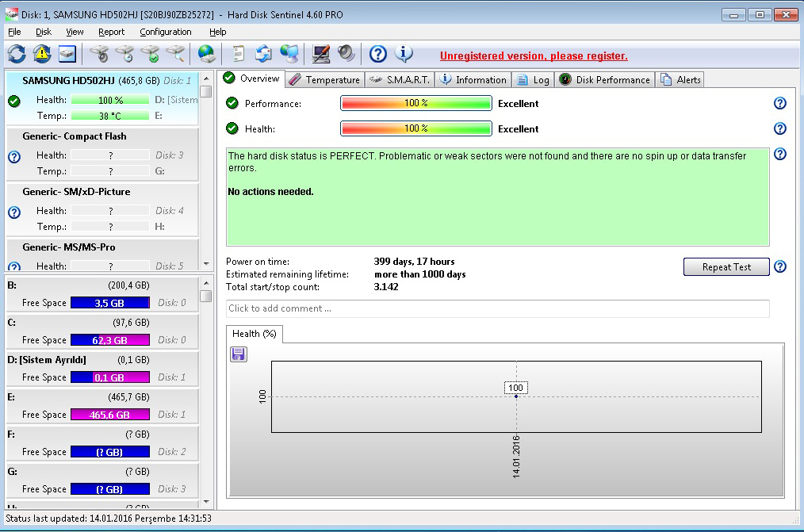Click the 100 data point in health chart
This screenshot has height=532, width=804.
(516, 396)
